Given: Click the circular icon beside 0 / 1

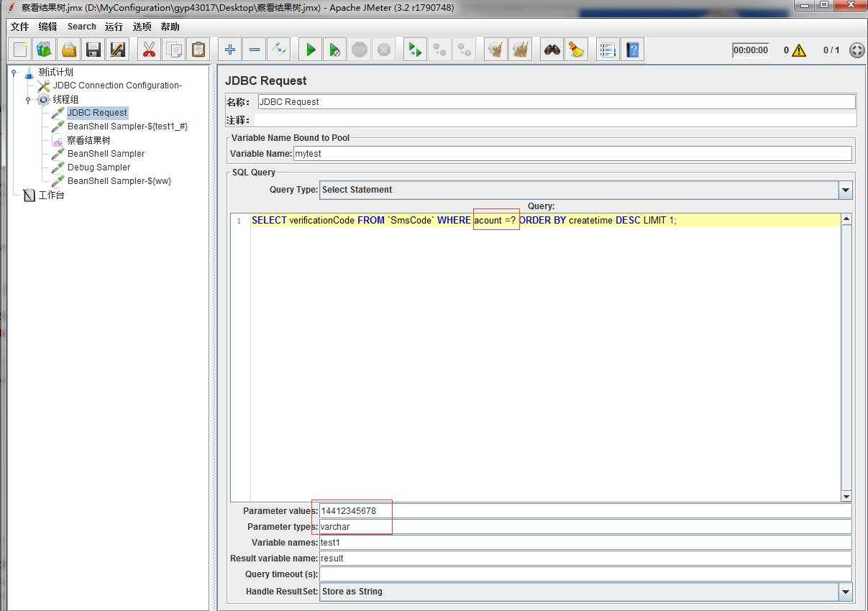Looking at the screenshot, I should (856, 50).
